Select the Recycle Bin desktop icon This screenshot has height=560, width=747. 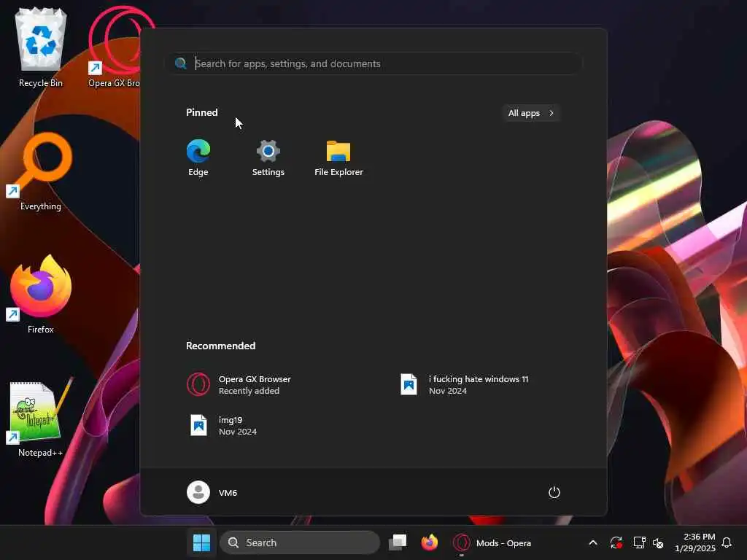(41, 47)
